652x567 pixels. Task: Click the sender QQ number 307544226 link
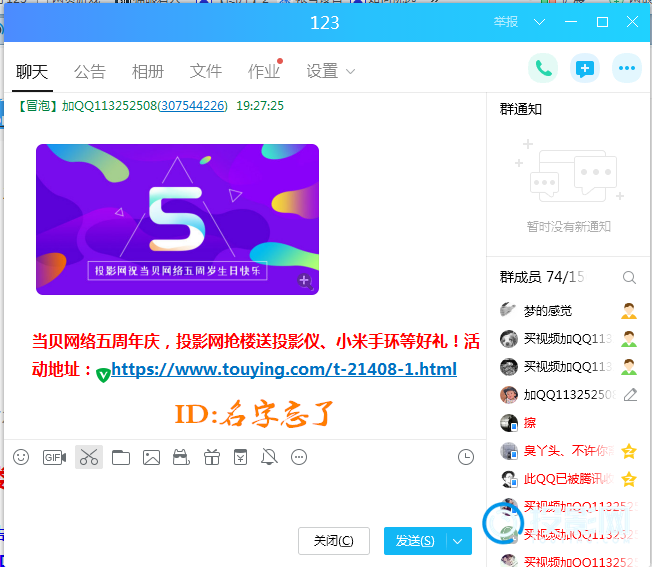193,106
